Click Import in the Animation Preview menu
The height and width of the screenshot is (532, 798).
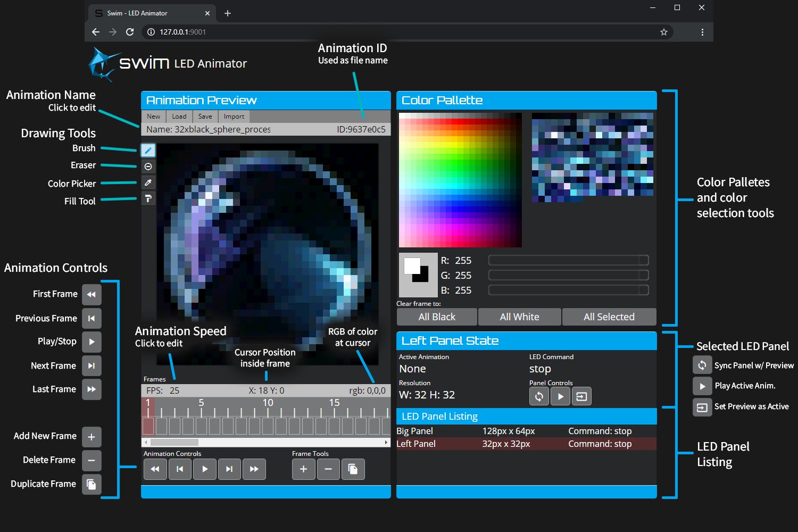pos(234,117)
